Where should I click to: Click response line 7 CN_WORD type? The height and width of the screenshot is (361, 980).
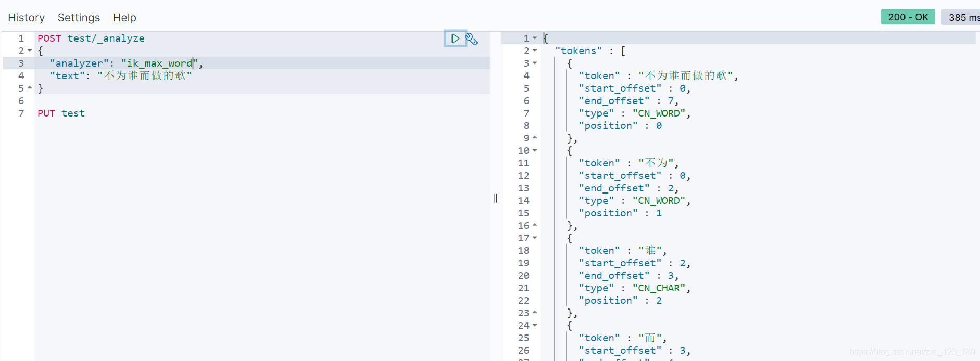pyautogui.click(x=634, y=113)
